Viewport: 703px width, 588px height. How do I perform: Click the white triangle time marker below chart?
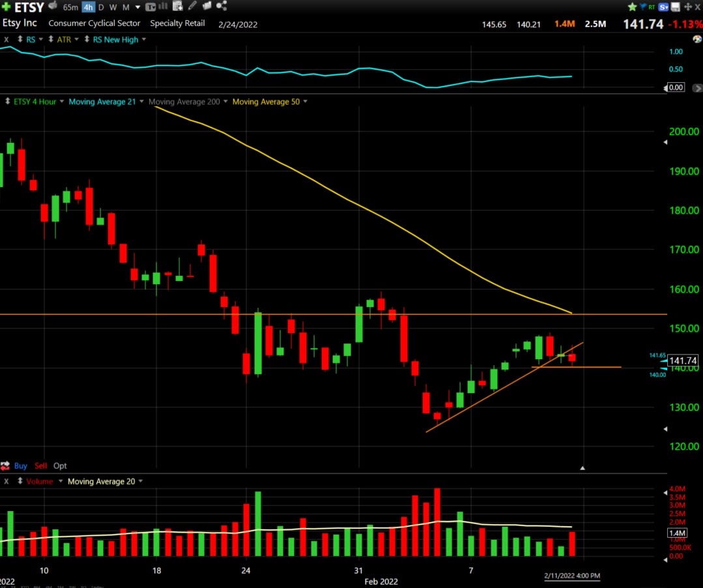click(582, 468)
